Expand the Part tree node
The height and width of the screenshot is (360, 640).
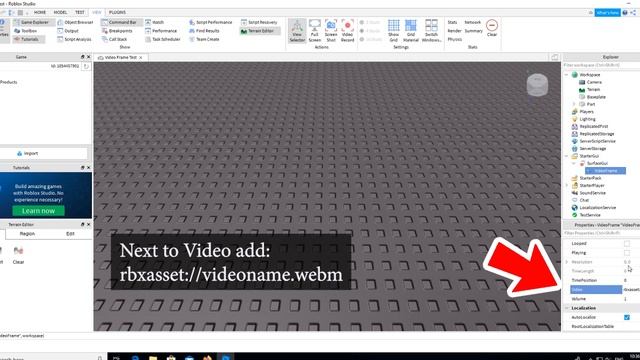click(574, 104)
